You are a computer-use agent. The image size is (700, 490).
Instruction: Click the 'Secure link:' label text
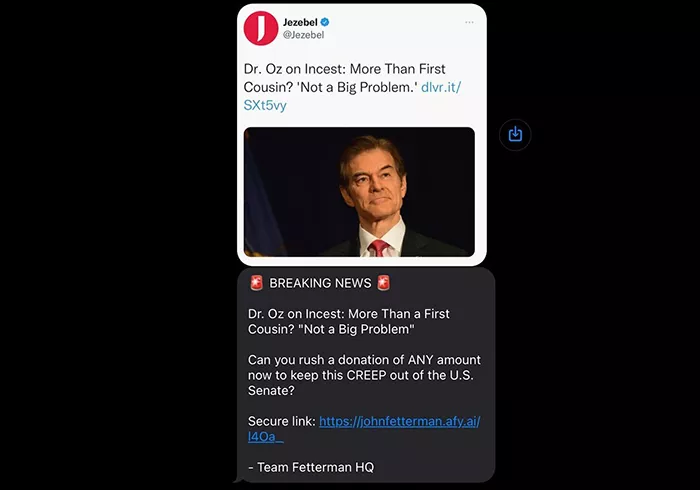(x=282, y=422)
